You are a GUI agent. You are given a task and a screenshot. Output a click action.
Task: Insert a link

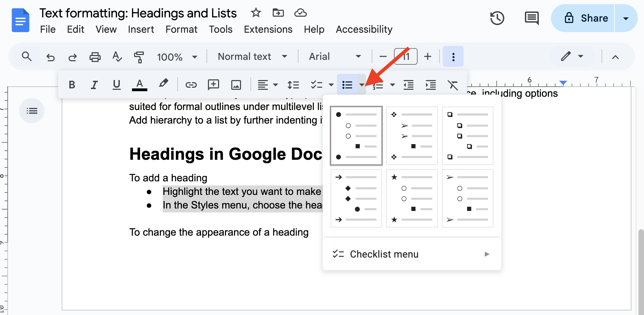pos(191,84)
